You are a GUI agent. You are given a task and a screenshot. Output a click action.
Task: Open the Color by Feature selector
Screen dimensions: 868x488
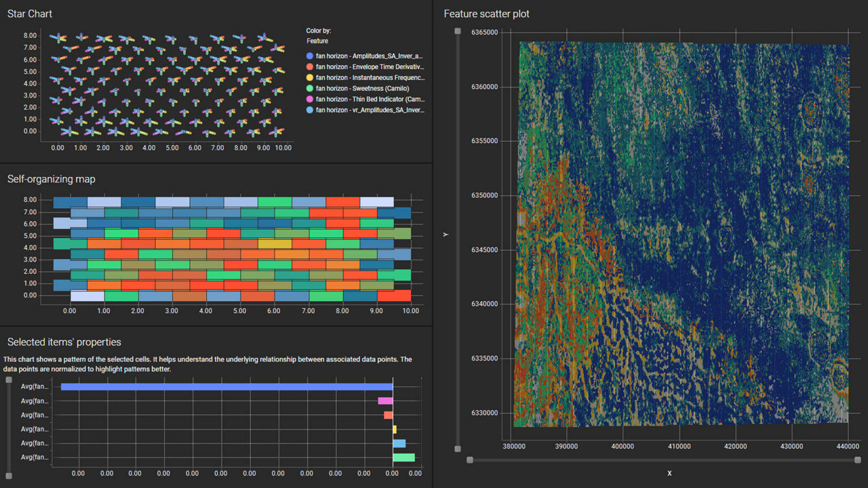[317, 41]
